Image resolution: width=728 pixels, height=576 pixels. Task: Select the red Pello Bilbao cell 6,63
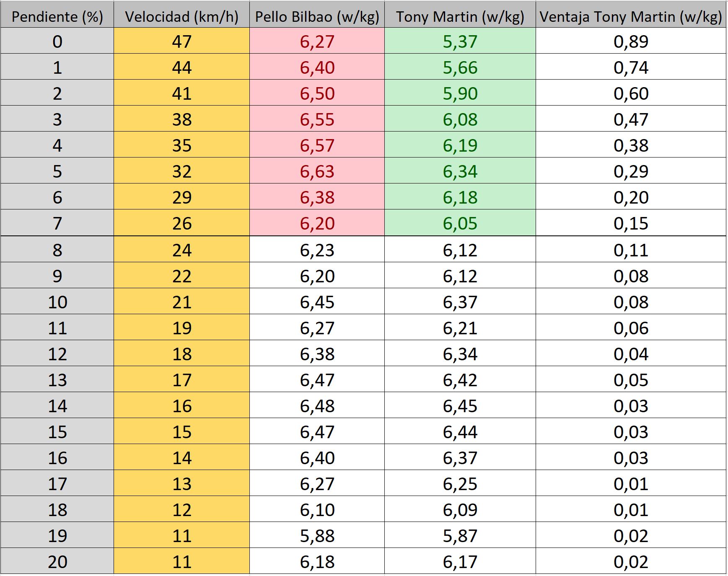point(317,171)
